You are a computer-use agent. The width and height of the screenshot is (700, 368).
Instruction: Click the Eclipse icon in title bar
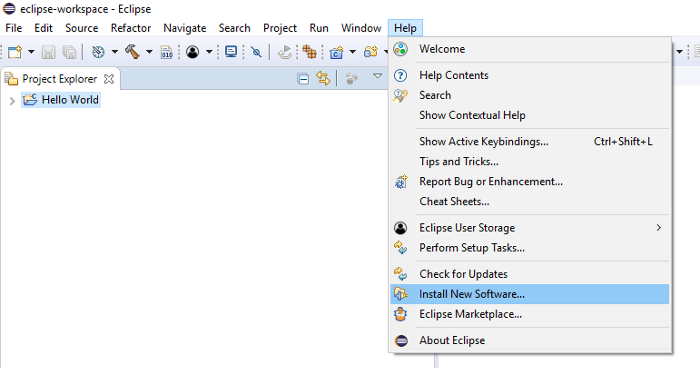[x=9, y=8]
